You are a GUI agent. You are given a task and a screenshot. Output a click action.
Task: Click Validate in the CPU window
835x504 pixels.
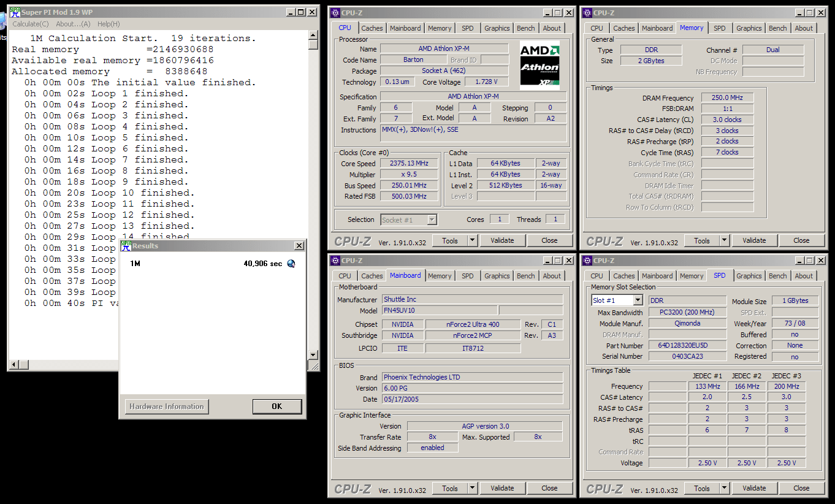coord(502,240)
